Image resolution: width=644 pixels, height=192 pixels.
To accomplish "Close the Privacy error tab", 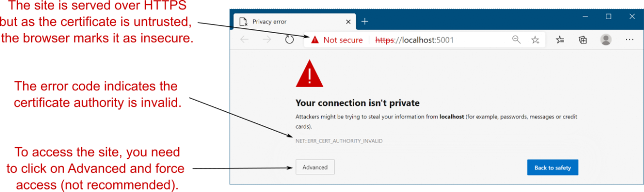I will click(x=348, y=22).
